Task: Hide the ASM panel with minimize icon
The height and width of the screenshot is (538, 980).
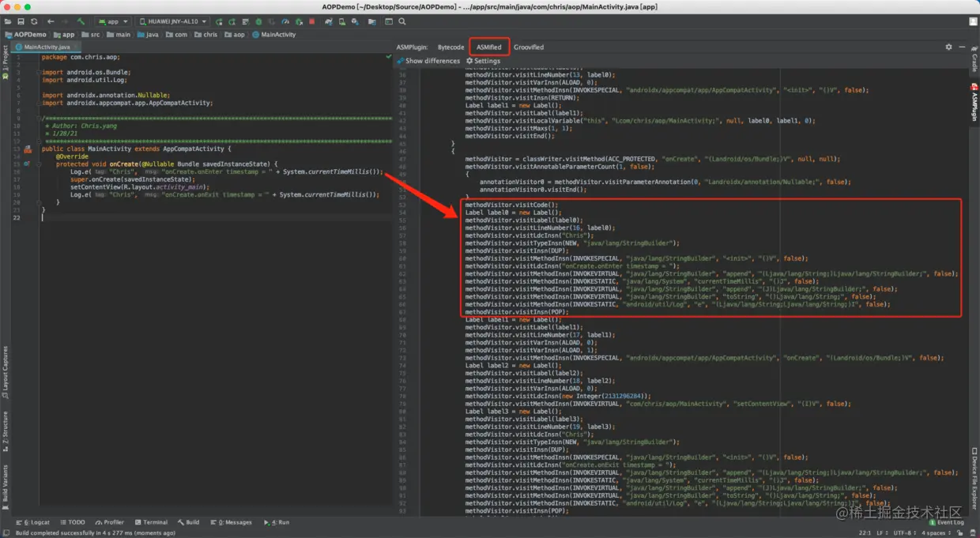Action: click(962, 47)
